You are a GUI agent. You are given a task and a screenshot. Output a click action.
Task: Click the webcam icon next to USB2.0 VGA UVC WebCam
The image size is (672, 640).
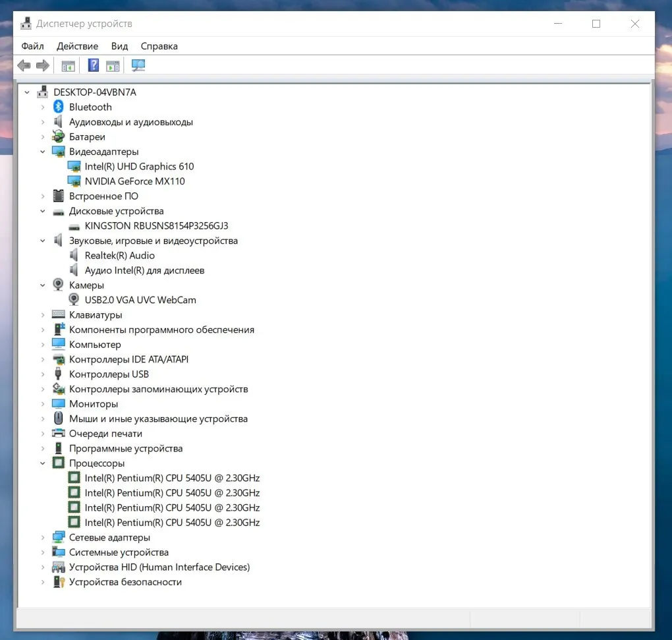point(74,299)
